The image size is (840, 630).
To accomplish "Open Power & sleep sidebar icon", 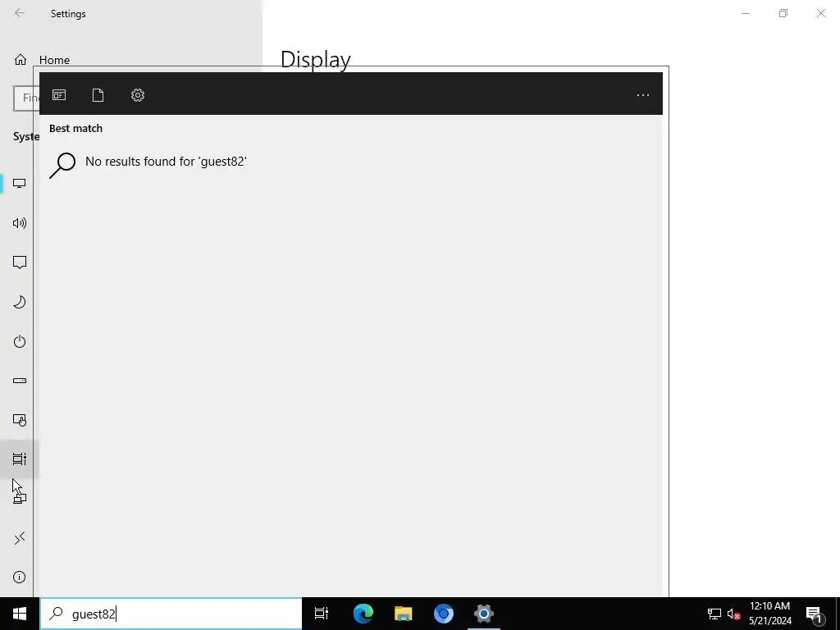I will [x=20, y=341].
